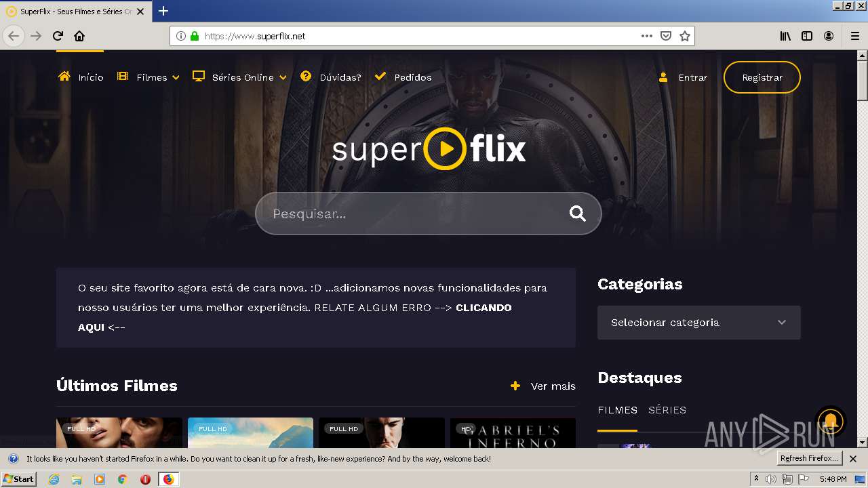Open a new browser tab
This screenshot has height=488, width=868.
(x=163, y=11)
